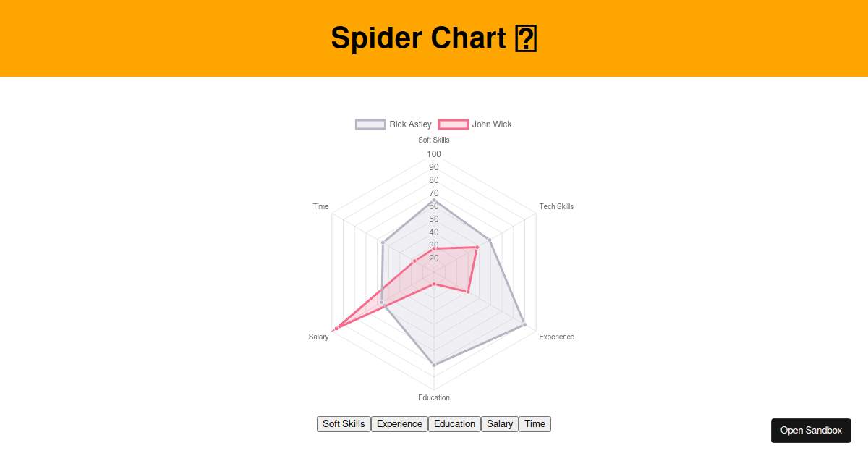Screen dimensions: 868x456
Task: Click the pink John Wick legend swatch
Action: coord(453,124)
